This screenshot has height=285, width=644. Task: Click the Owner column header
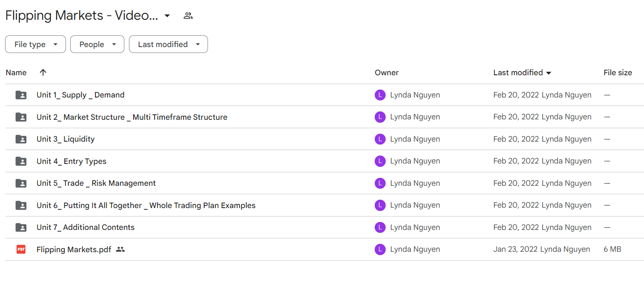pos(386,73)
